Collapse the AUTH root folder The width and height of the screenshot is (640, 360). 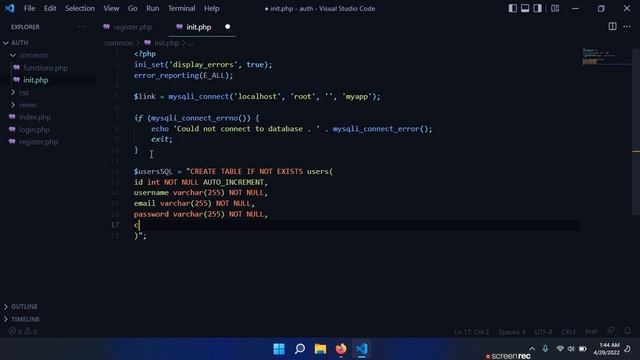tap(6, 43)
